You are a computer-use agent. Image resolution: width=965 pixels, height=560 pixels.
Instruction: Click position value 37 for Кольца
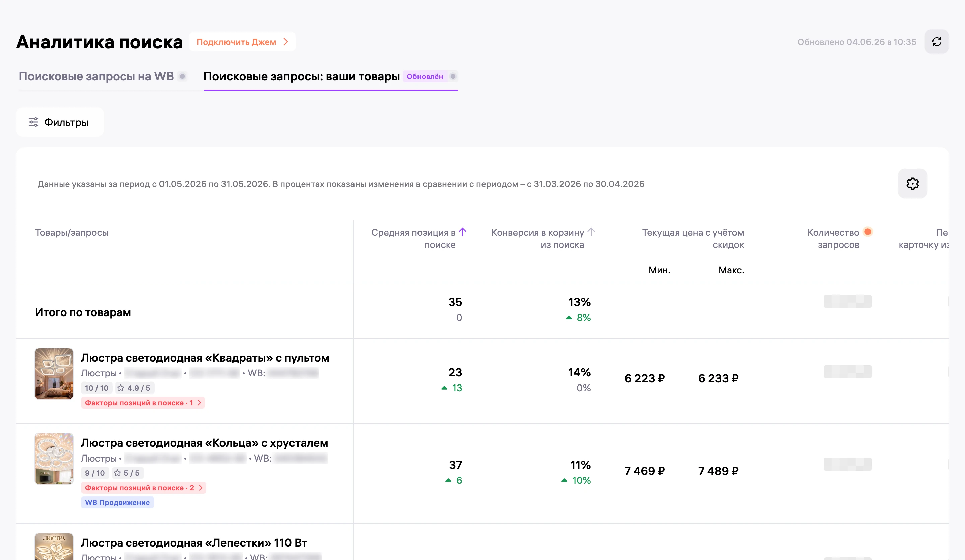[x=455, y=465]
